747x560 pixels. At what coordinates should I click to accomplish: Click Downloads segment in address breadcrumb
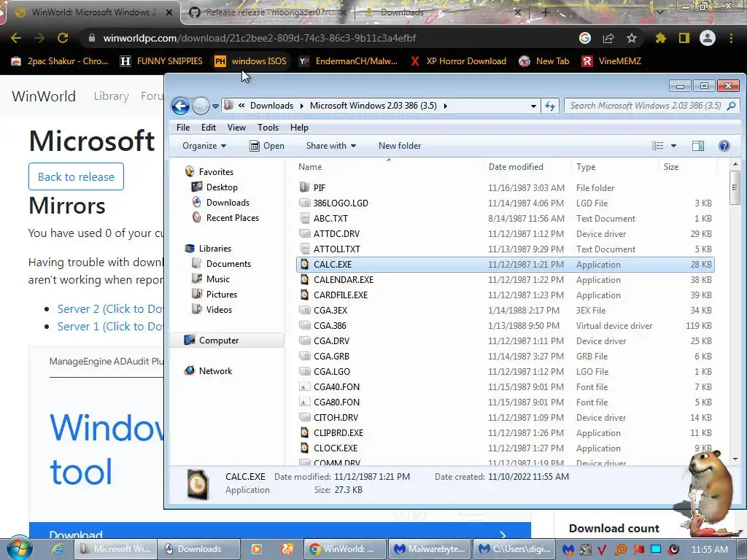click(271, 106)
